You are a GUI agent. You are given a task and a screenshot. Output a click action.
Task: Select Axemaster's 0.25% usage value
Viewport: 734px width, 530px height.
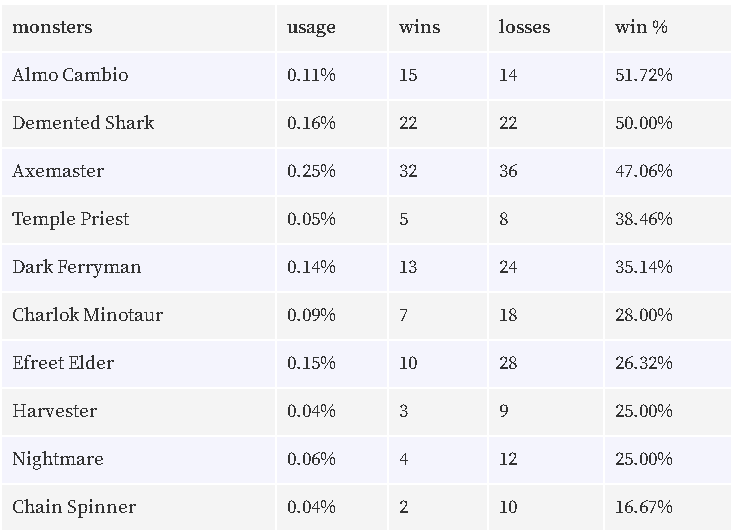click(x=311, y=171)
